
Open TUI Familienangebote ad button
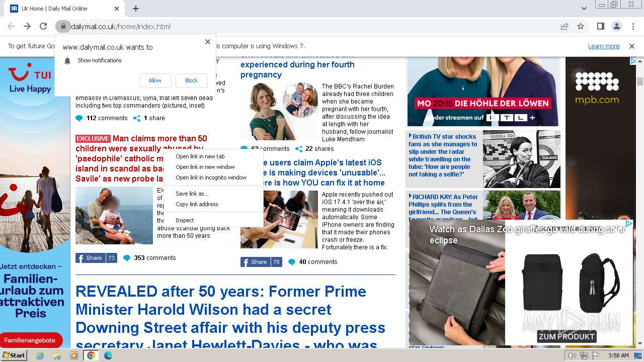31,340
